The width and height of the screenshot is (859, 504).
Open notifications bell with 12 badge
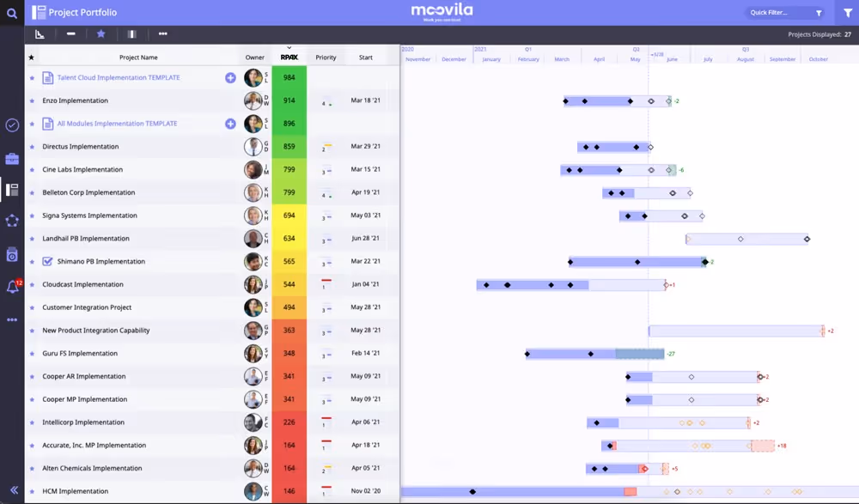point(12,287)
